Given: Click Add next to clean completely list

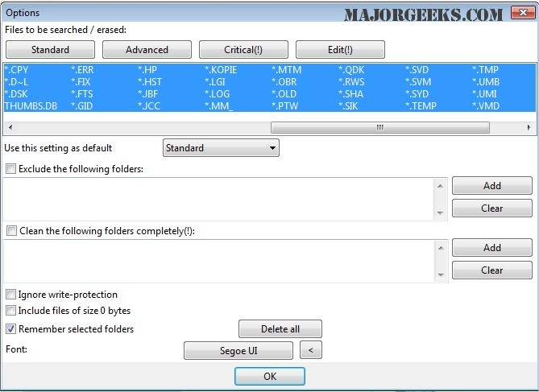Looking at the screenshot, I should (x=492, y=248).
